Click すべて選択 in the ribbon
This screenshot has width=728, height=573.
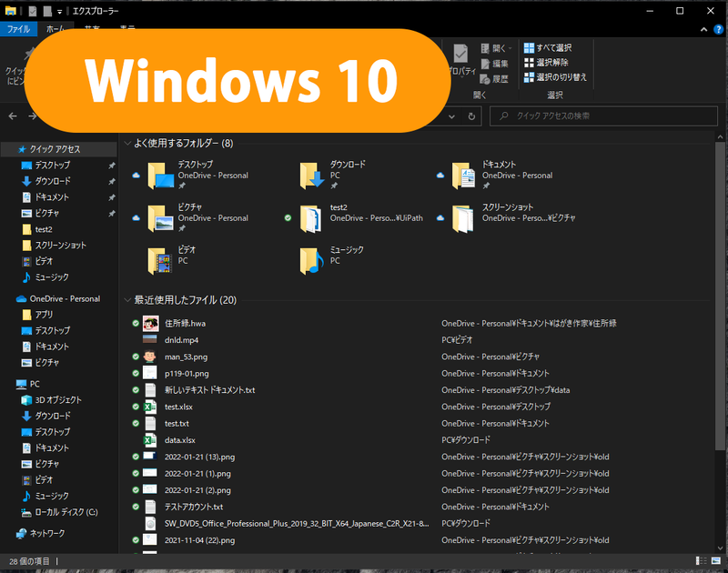tap(548, 48)
